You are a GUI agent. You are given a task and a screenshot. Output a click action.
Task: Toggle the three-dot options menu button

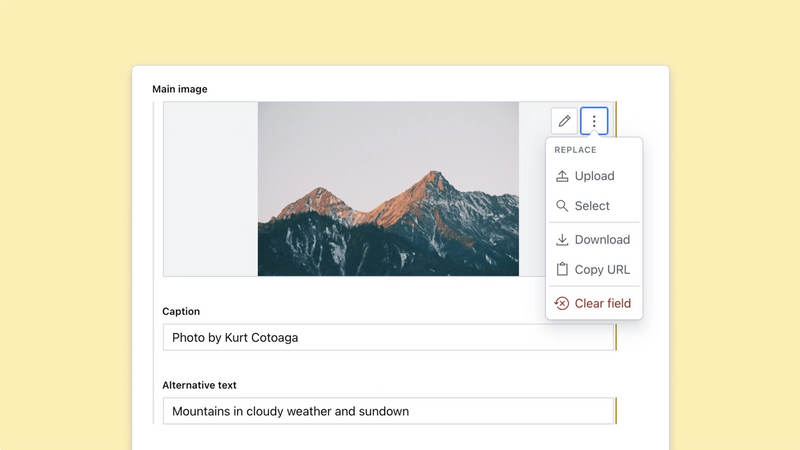(594, 121)
